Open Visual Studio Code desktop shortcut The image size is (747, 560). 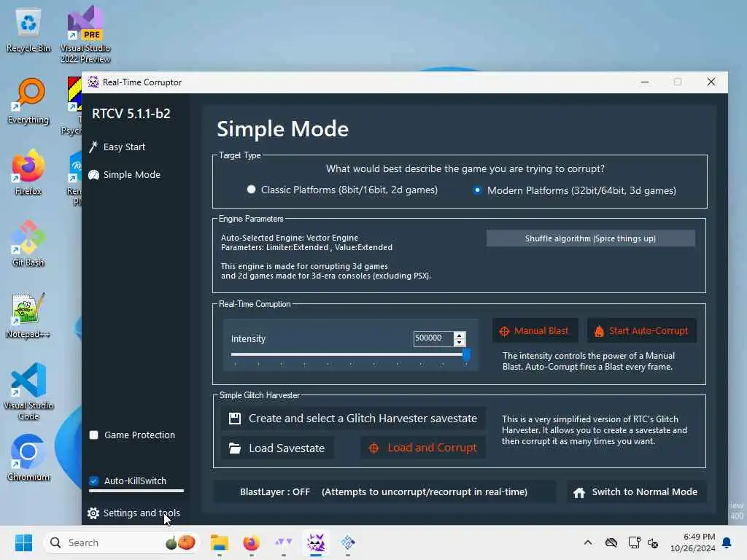28,392
